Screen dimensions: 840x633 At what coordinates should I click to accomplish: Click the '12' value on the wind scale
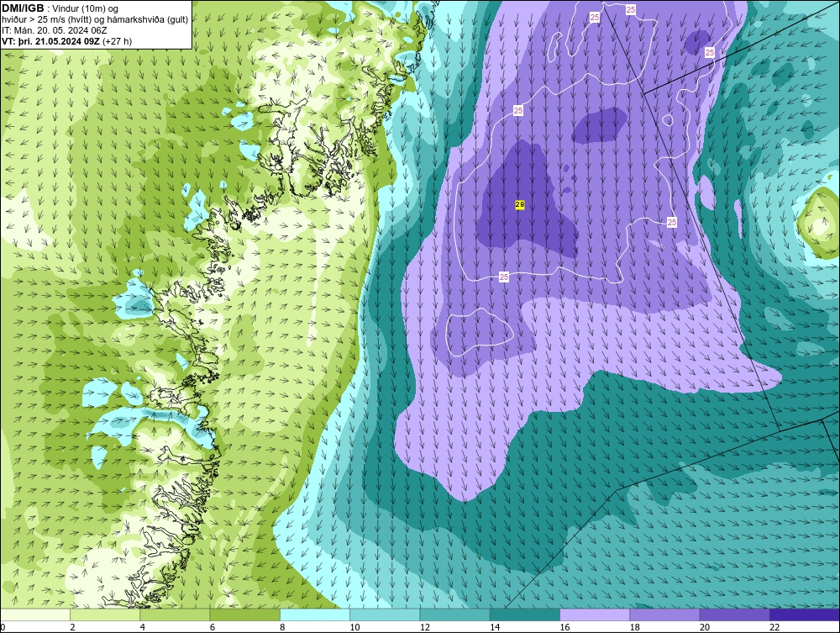[x=425, y=627]
